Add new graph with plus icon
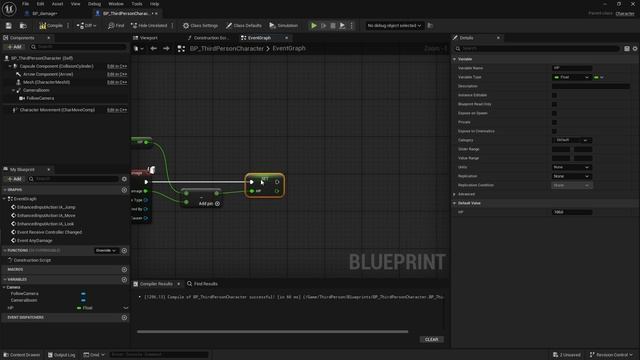 [x=124, y=190]
